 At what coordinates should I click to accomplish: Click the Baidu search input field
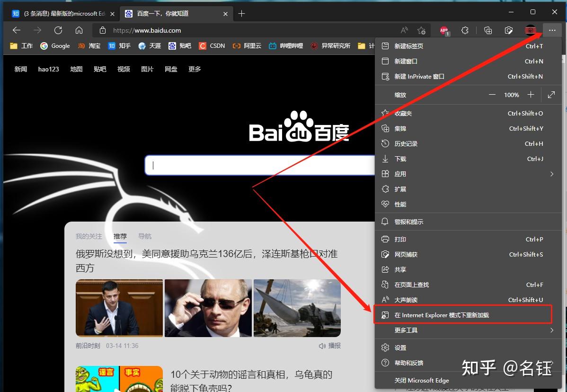point(260,165)
